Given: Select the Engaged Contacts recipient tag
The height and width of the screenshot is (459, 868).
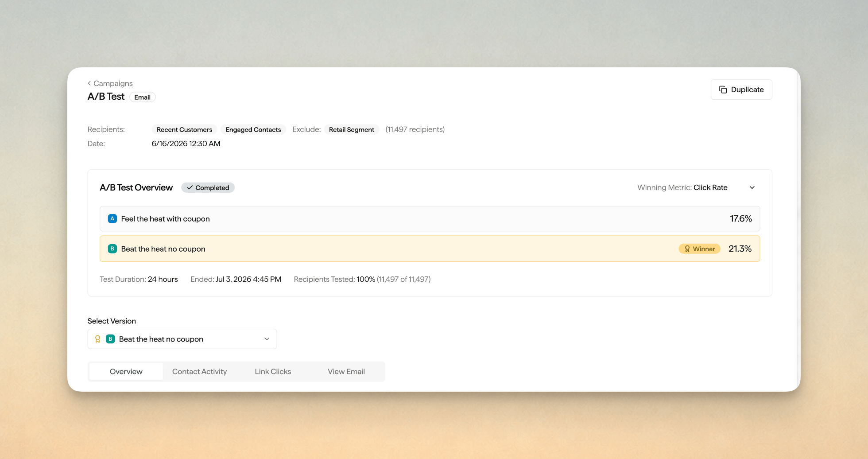Looking at the screenshot, I should coord(253,129).
